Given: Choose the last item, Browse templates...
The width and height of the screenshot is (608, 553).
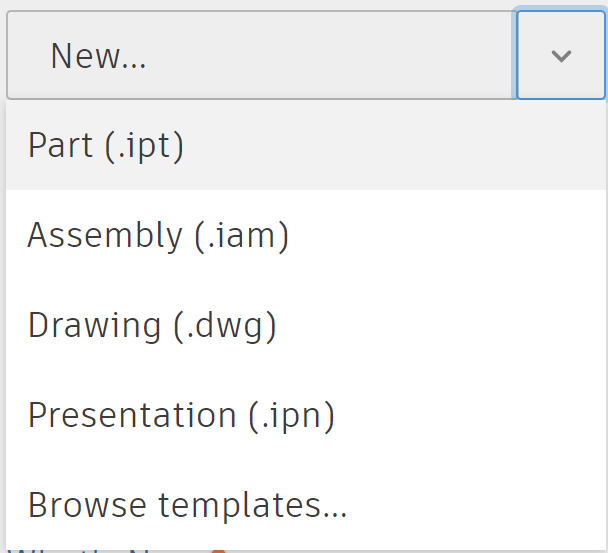Looking at the screenshot, I should click(x=188, y=505).
